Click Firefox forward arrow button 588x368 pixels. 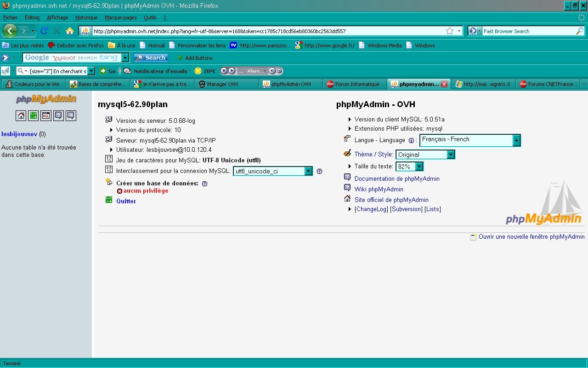coord(23,31)
